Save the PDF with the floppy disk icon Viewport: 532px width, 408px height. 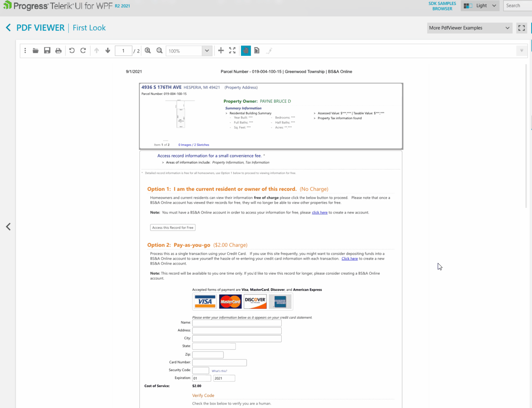point(47,51)
